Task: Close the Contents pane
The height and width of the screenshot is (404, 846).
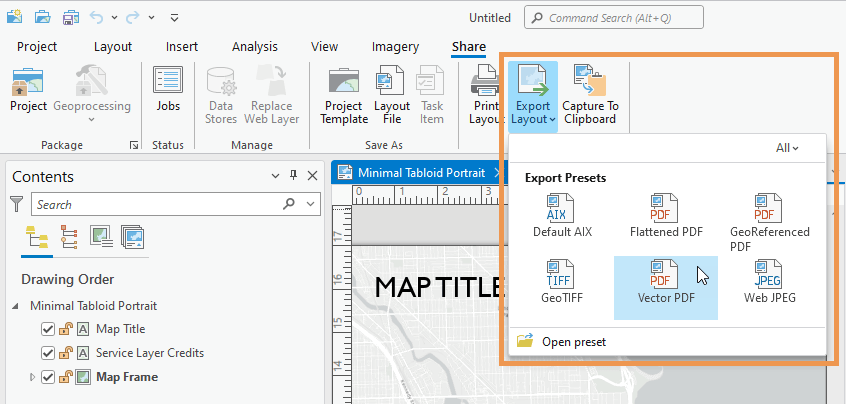Action: (x=312, y=175)
